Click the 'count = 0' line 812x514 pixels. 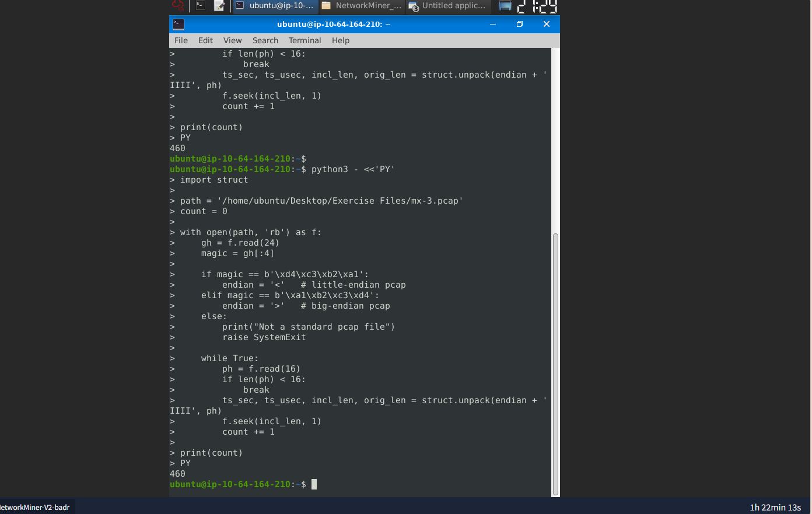204,211
